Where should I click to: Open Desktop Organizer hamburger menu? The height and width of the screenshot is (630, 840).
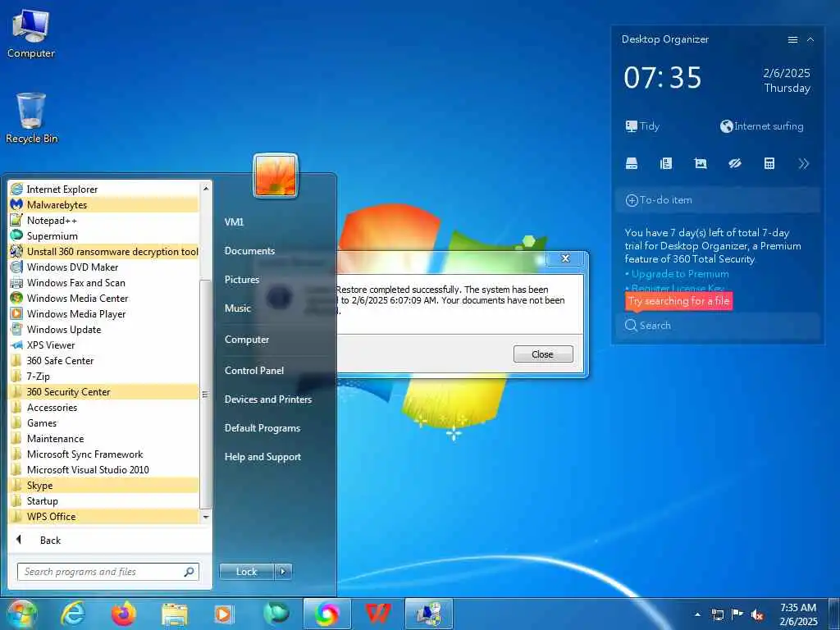point(793,39)
